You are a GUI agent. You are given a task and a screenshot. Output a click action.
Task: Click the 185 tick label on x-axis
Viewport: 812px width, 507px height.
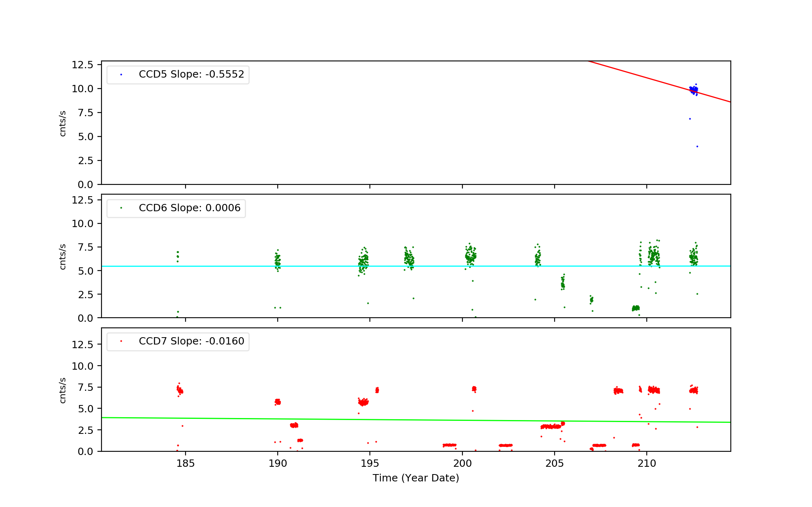(x=186, y=464)
